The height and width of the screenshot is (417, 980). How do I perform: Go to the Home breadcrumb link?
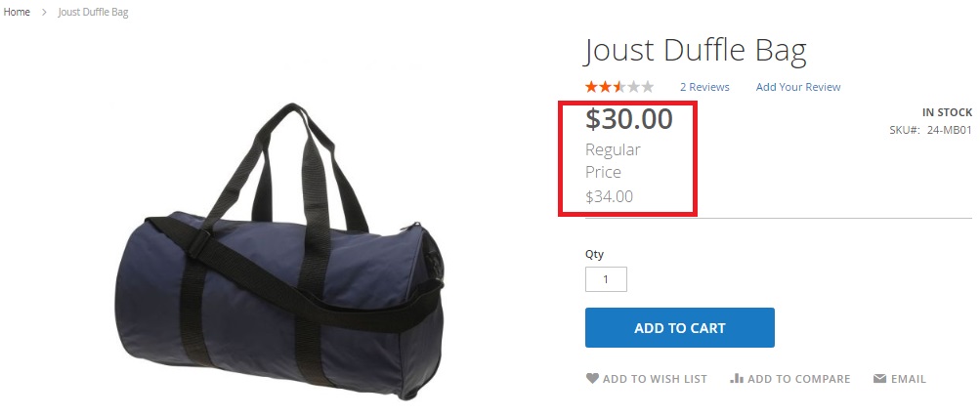pos(17,12)
